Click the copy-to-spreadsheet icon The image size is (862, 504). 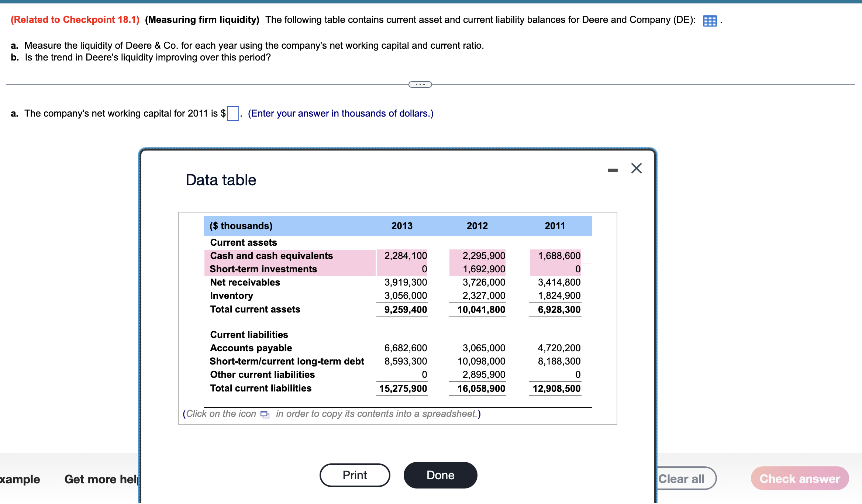click(x=265, y=414)
